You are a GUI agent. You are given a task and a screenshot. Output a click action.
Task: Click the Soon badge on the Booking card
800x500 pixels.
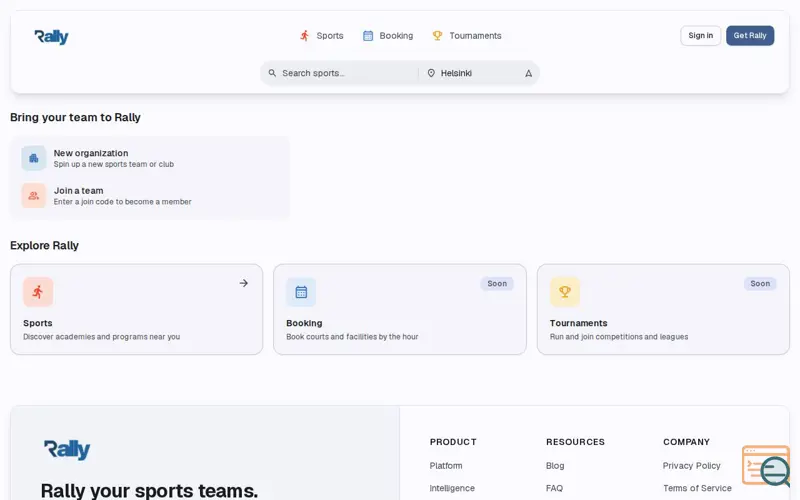click(497, 284)
